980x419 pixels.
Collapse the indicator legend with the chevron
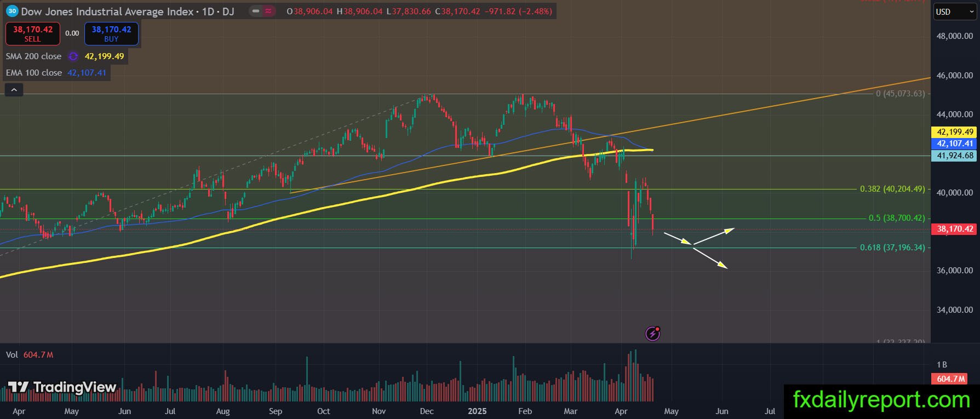tap(14, 90)
